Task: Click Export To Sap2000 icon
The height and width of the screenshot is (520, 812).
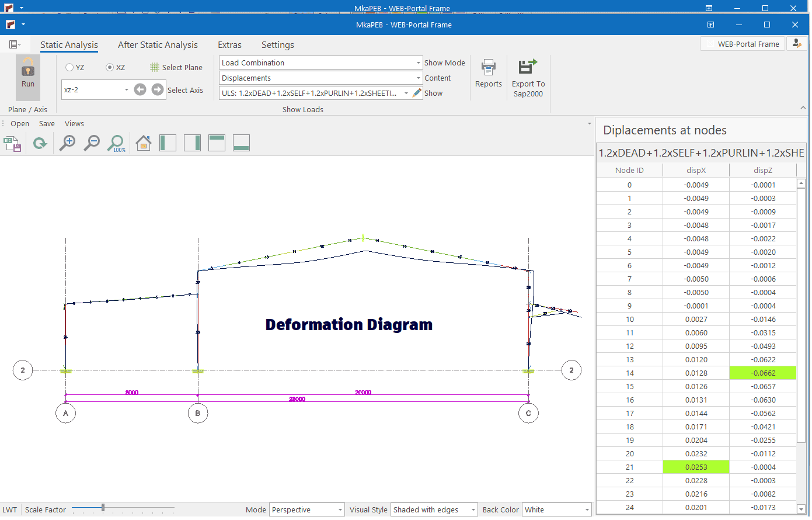Action: (528, 67)
